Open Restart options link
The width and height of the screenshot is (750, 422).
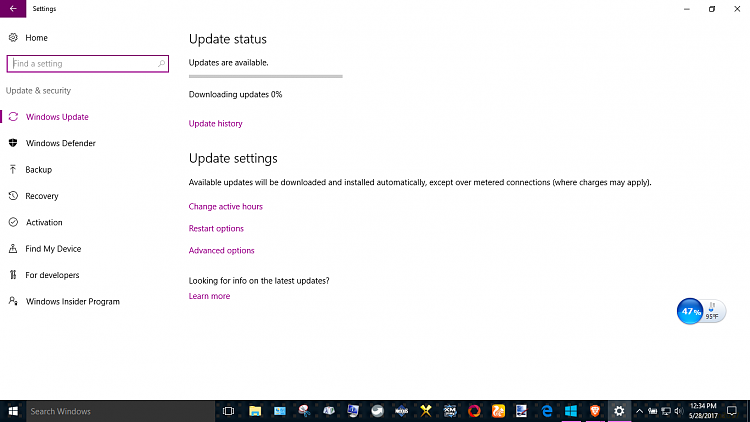(x=216, y=228)
